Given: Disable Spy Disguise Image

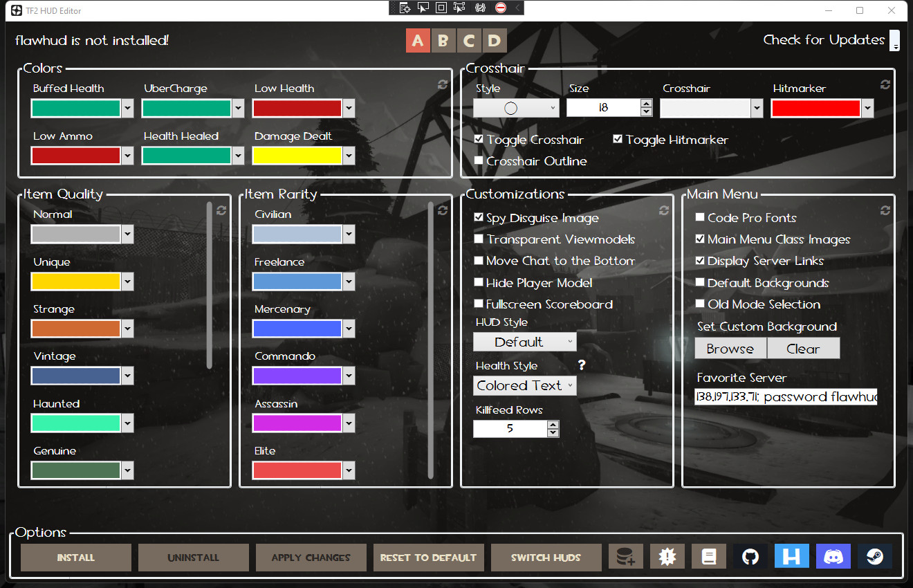Looking at the screenshot, I should pyautogui.click(x=479, y=217).
